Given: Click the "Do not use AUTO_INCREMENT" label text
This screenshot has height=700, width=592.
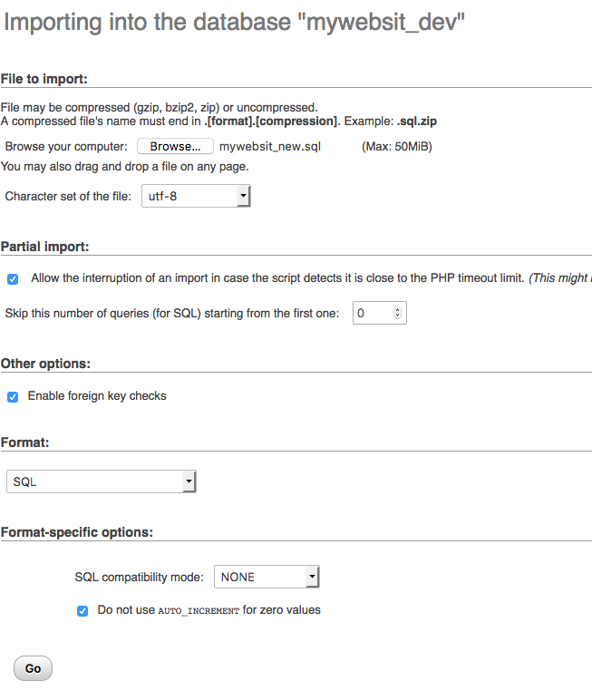Looking at the screenshot, I should click(209, 610).
